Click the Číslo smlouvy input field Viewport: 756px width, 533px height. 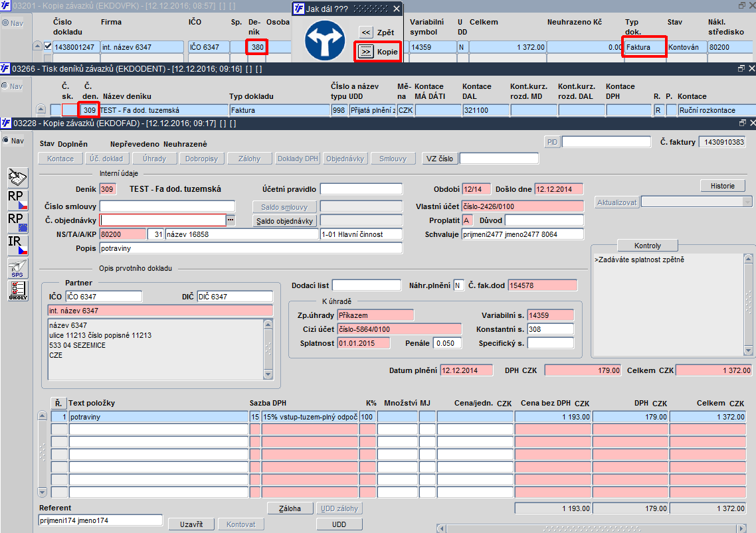pos(167,206)
